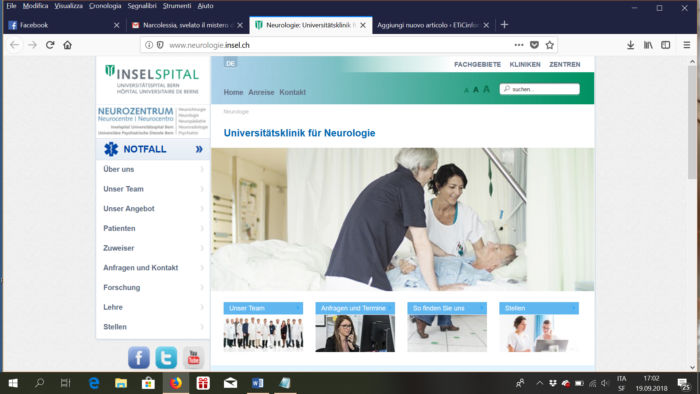Reload the current page

point(50,45)
